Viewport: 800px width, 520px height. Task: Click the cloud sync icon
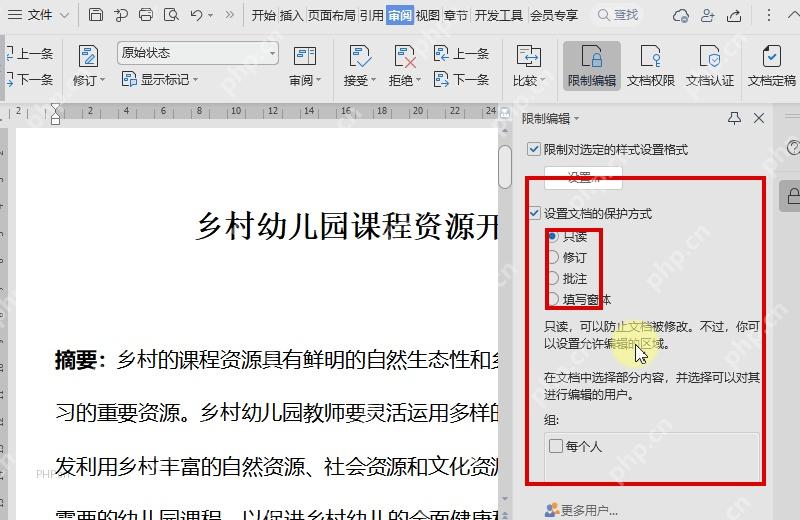coord(681,15)
